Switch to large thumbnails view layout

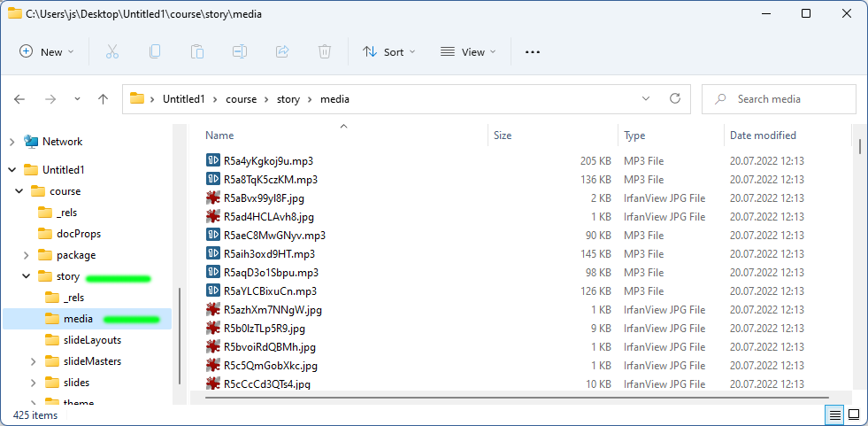854,414
